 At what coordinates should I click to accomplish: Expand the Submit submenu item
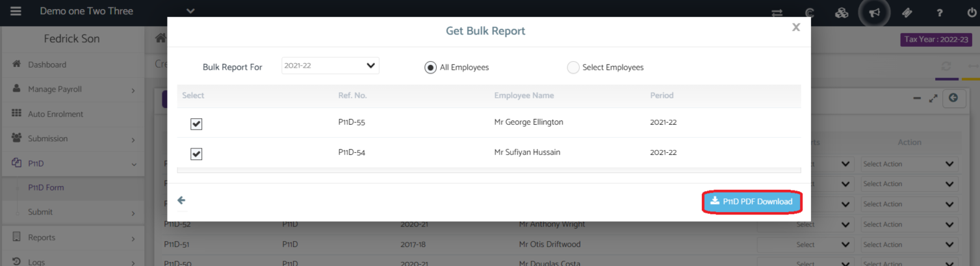click(x=72, y=212)
